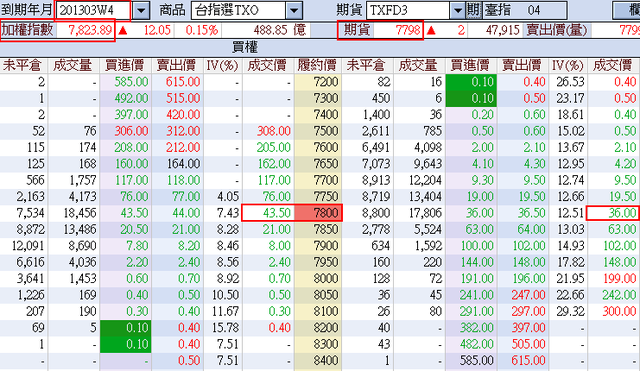The height and width of the screenshot is (371, 640).
Task: Click call ask price 164.00 at 7650
Action: click(x=184, y=164)
